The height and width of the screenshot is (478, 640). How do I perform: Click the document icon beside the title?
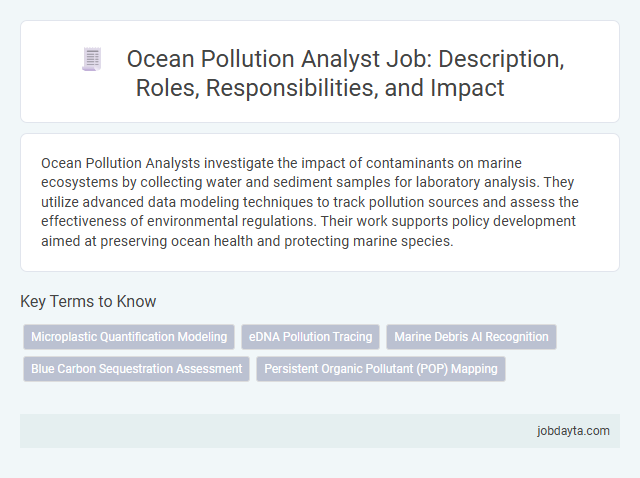click(x=92, y=59)
